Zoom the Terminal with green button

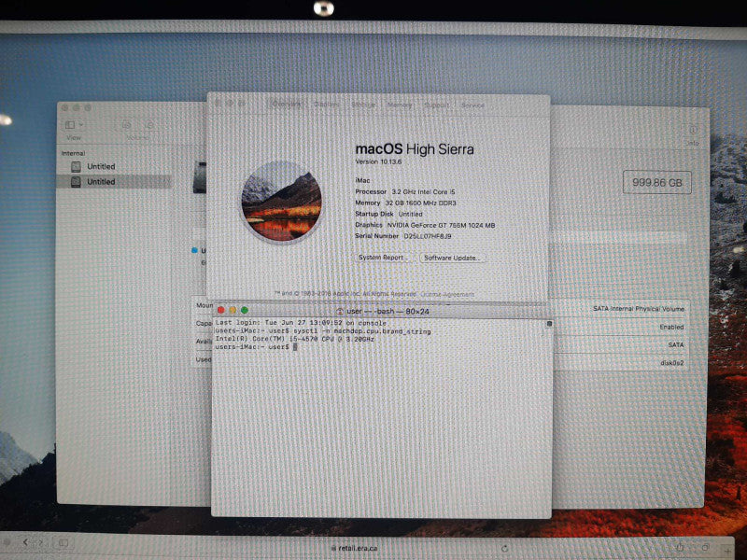[x=245, y=310]
